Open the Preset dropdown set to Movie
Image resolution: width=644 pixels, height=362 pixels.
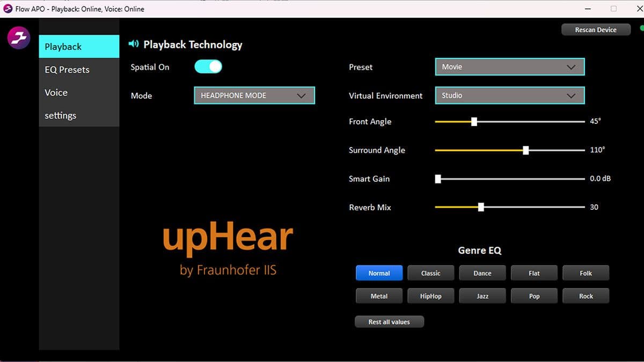click(x=509, y=67)
